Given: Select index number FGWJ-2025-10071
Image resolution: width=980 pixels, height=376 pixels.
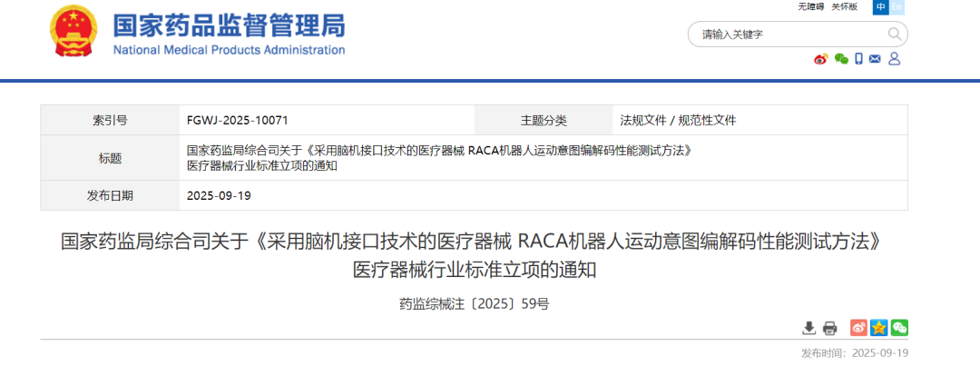Looking at the screenshot, I should pyautogui.click(x=238, y=121).
